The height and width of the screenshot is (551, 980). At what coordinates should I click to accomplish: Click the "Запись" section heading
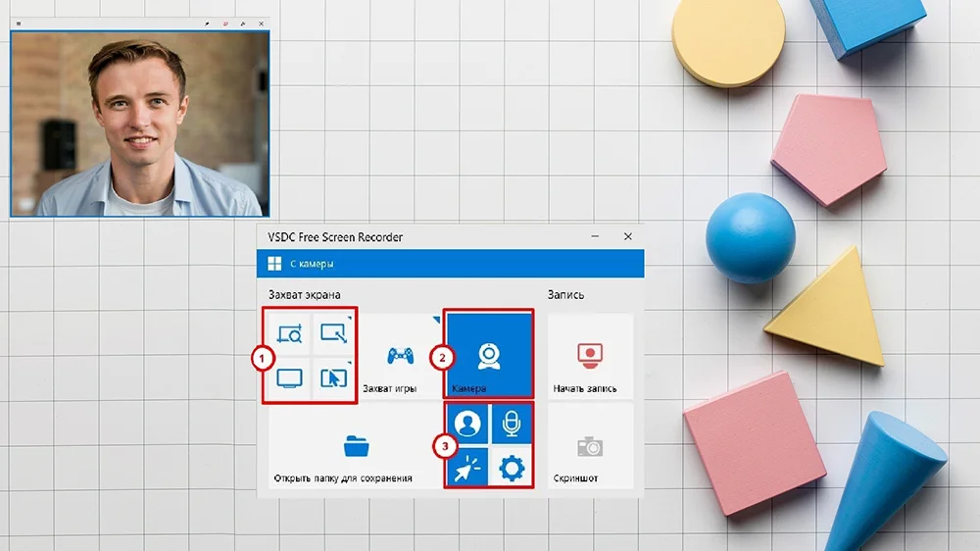coord(565,294)
